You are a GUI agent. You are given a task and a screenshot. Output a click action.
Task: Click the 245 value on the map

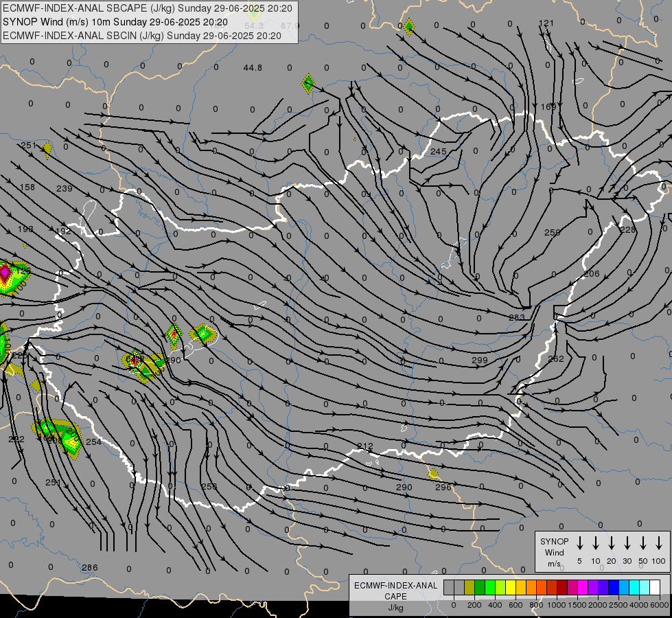click(439, 151)
